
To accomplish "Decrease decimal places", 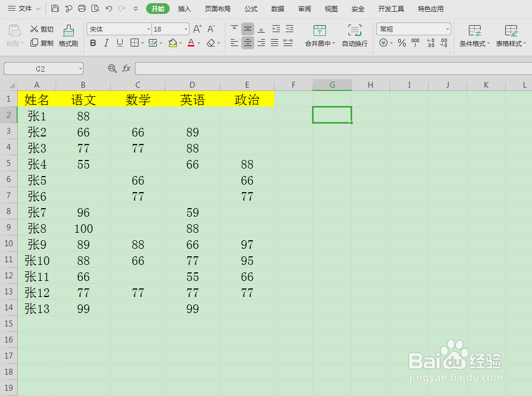I will pos(444,43).
